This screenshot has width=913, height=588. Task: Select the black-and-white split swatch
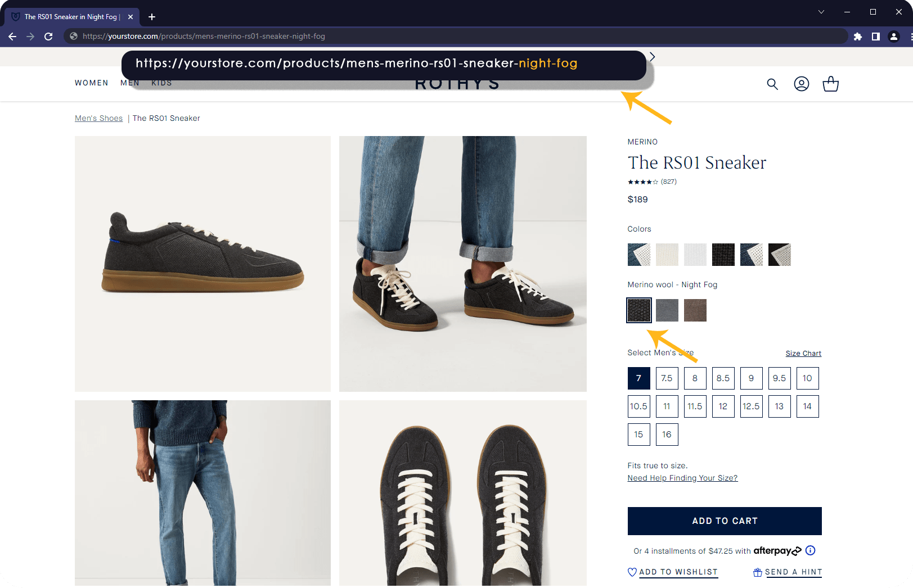[780, 255]
